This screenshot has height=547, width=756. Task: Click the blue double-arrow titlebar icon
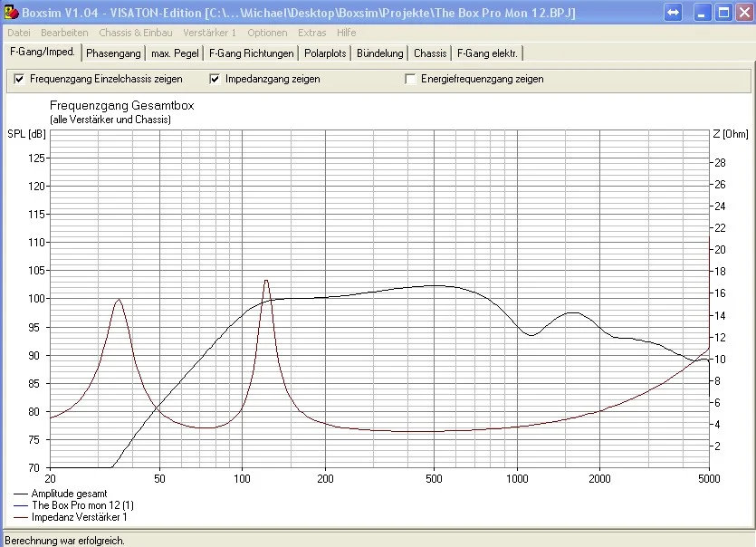coord(671,13)
